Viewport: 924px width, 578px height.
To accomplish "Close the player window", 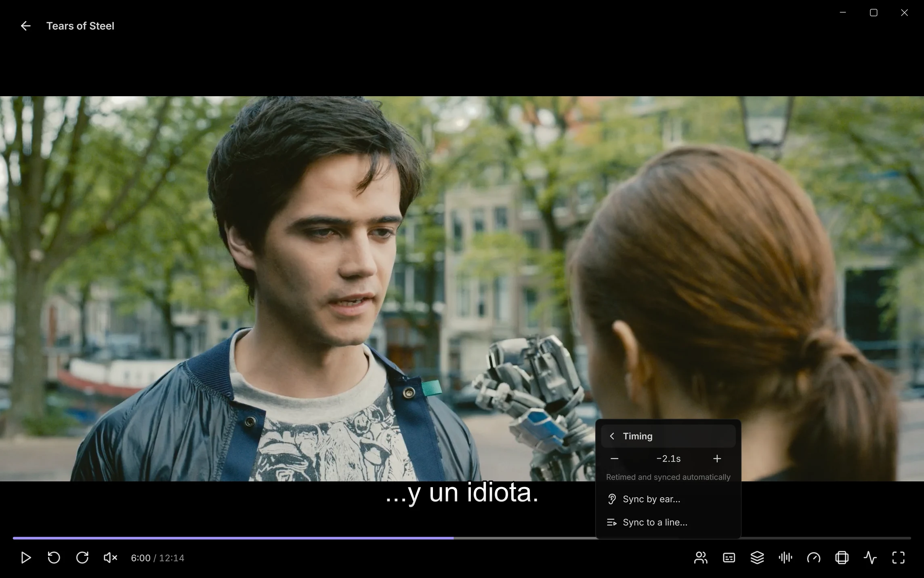I will point(904,13).
